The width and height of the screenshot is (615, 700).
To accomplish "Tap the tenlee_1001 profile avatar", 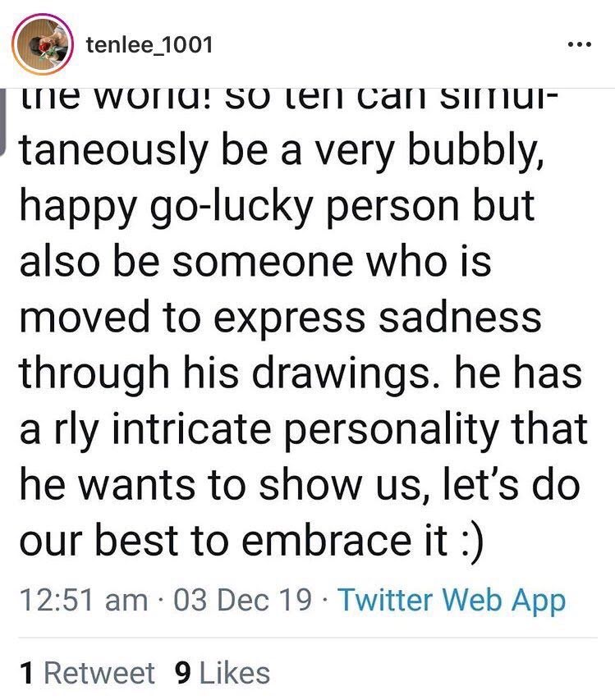I will click(43, 44).
